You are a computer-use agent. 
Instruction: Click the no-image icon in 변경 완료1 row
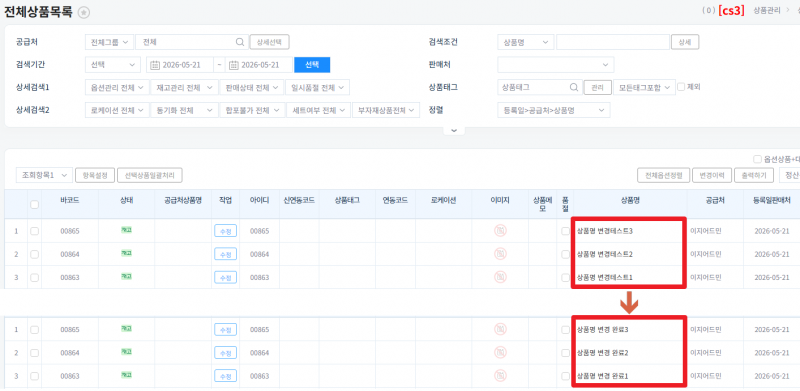pyautogui.click(x=501, y=376)
